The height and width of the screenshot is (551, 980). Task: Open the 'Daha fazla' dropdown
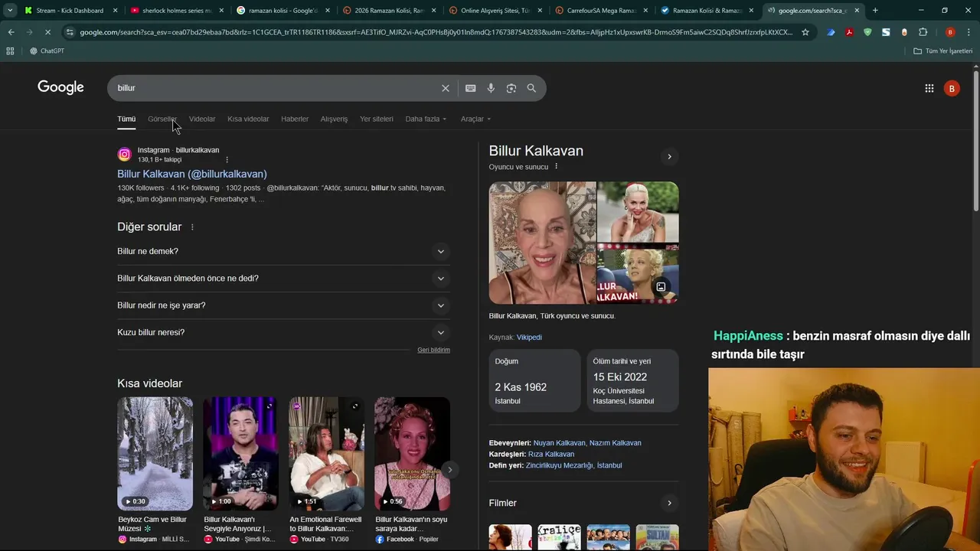click(x=426, y=119)
